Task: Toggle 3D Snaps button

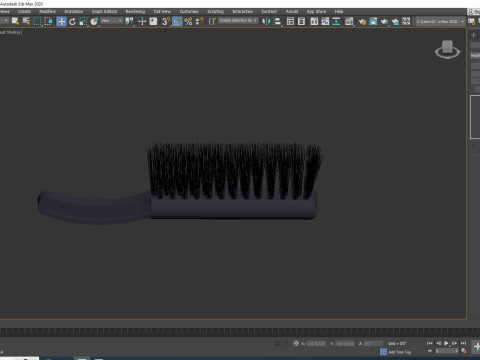Action: [166, 21]
